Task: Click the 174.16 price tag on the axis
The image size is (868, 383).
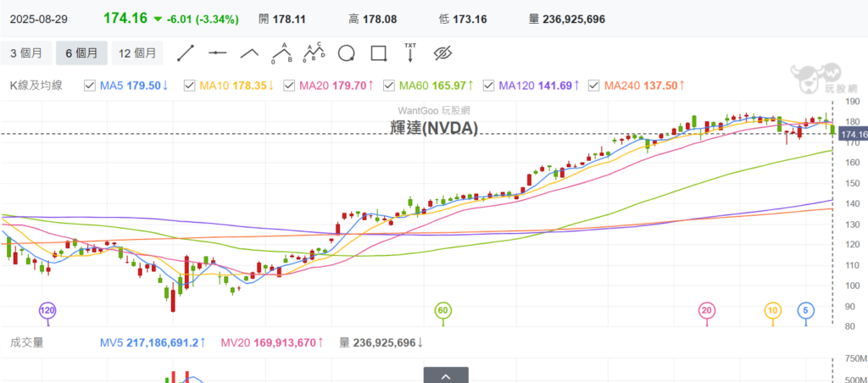Action: (853, 135)
